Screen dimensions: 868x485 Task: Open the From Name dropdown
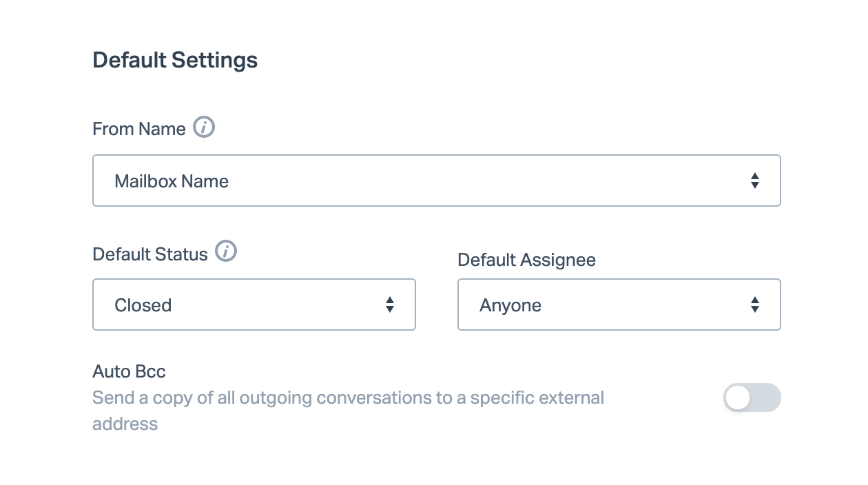click(436, 180)
